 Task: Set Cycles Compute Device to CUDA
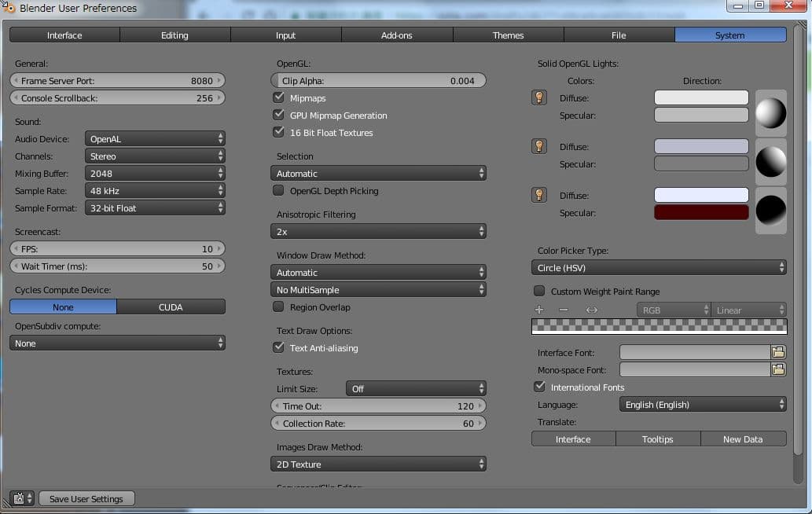pyautogui.click(x=171, y=307)
